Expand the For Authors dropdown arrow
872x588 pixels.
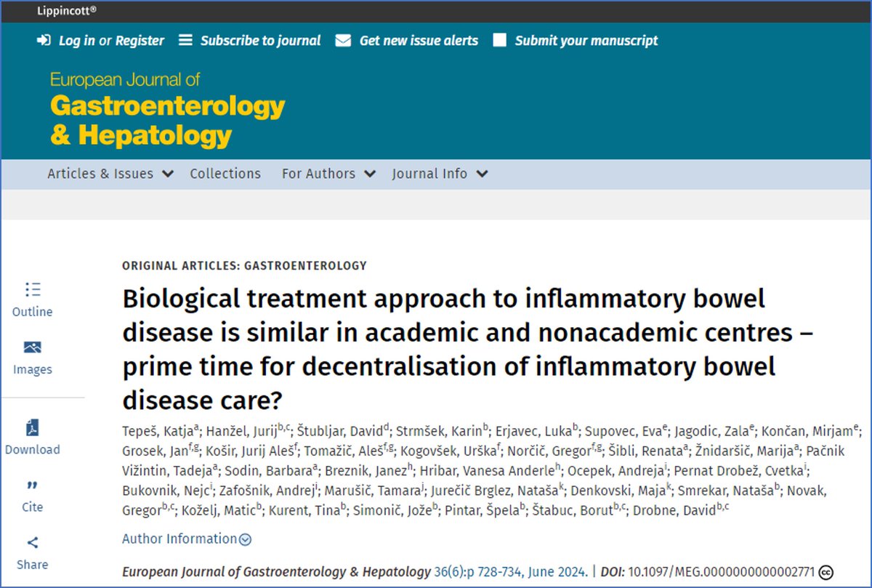(x=370, y=174)
